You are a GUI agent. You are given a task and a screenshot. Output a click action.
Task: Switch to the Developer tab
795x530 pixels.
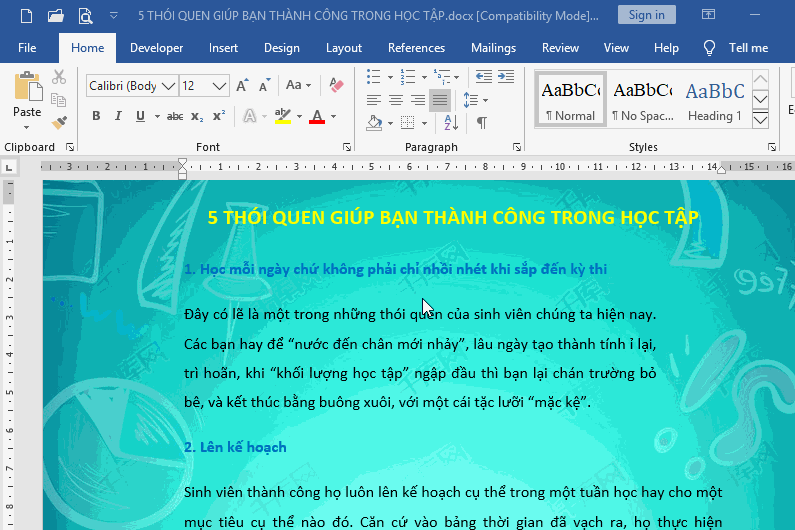pyautogui.click(x=156, y=48)
